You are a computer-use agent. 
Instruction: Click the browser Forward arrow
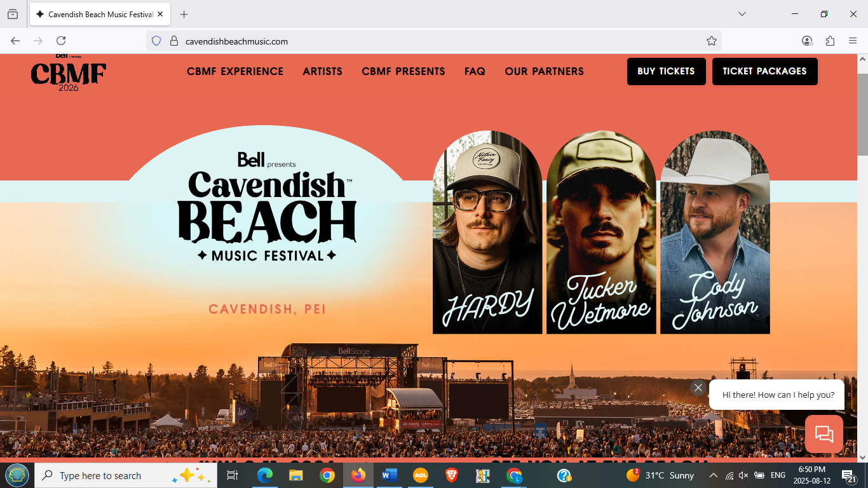pyautogui.click(x=38, y=41)
